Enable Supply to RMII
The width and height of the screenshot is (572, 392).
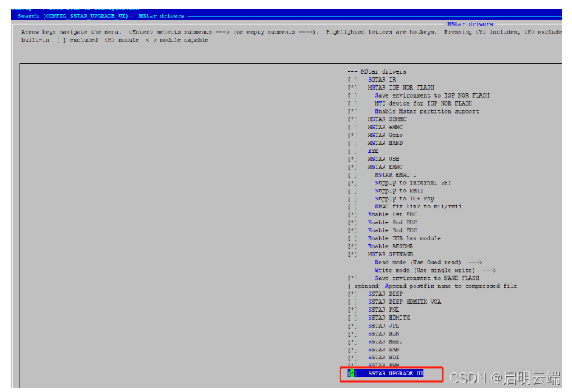coord(353,191)
